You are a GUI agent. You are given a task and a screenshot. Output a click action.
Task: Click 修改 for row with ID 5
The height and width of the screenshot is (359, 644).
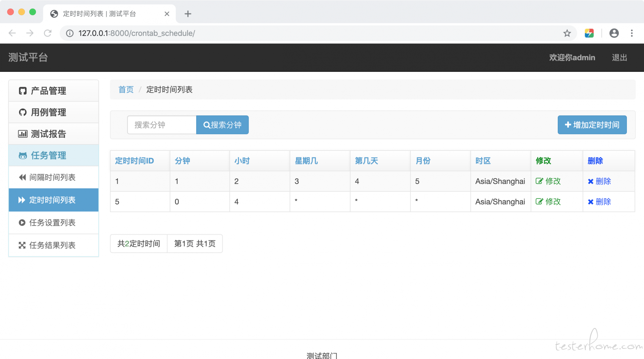(x=548, y=202)
